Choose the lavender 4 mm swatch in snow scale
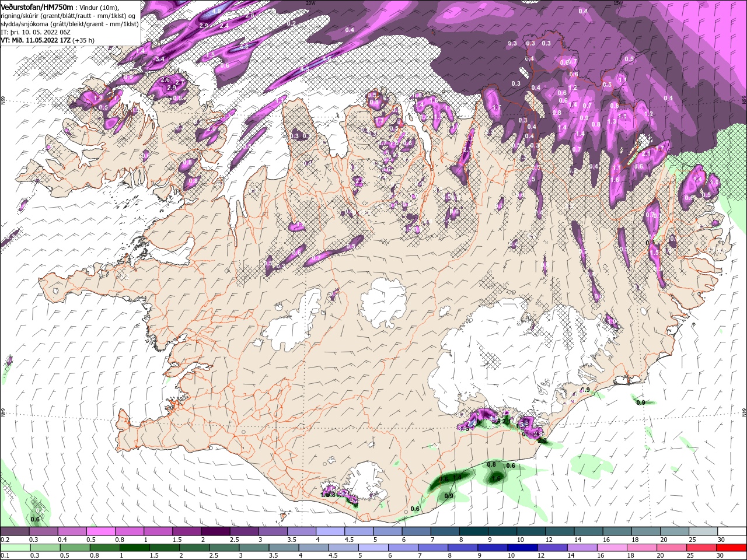Viewport: 747px width, 560px height. [330, 531]
